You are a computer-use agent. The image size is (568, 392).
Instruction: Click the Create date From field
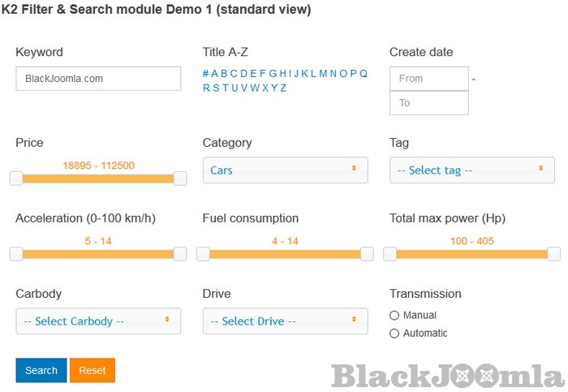pos(428,79)
